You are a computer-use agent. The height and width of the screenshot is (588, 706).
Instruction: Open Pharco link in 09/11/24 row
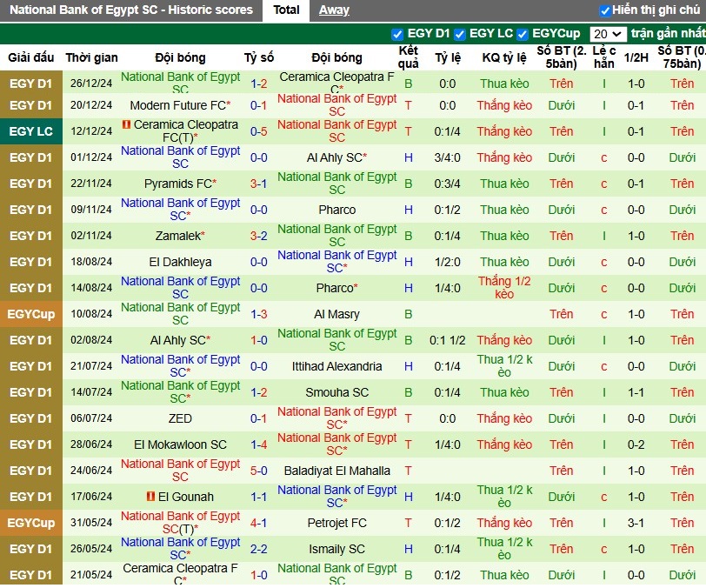point(336,210)
